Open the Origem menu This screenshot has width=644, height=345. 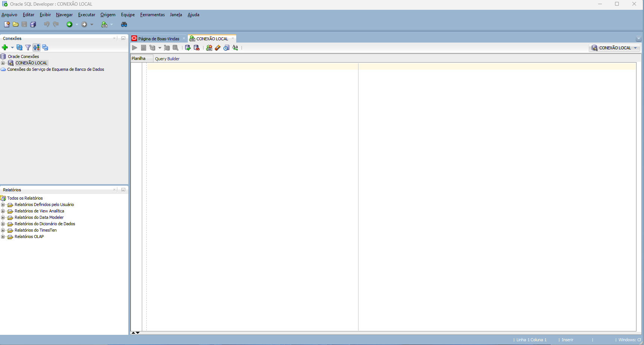(108, 15)
